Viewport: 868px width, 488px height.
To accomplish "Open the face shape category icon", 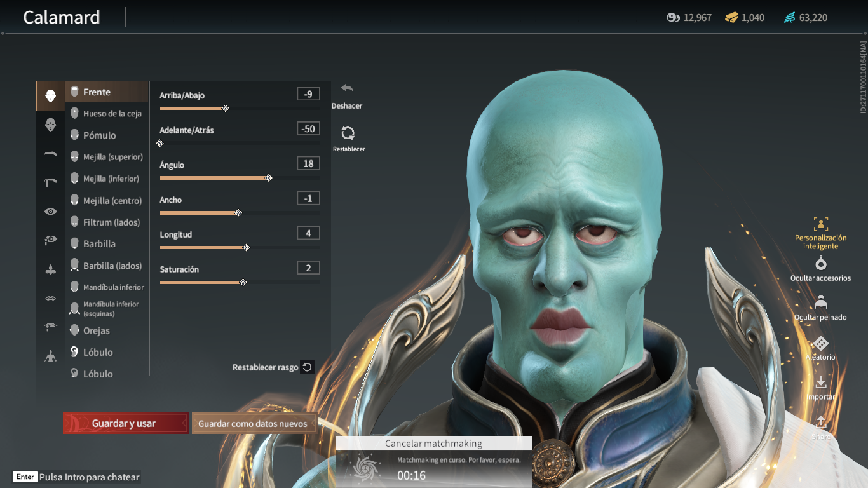I will (x=51, y=96).
